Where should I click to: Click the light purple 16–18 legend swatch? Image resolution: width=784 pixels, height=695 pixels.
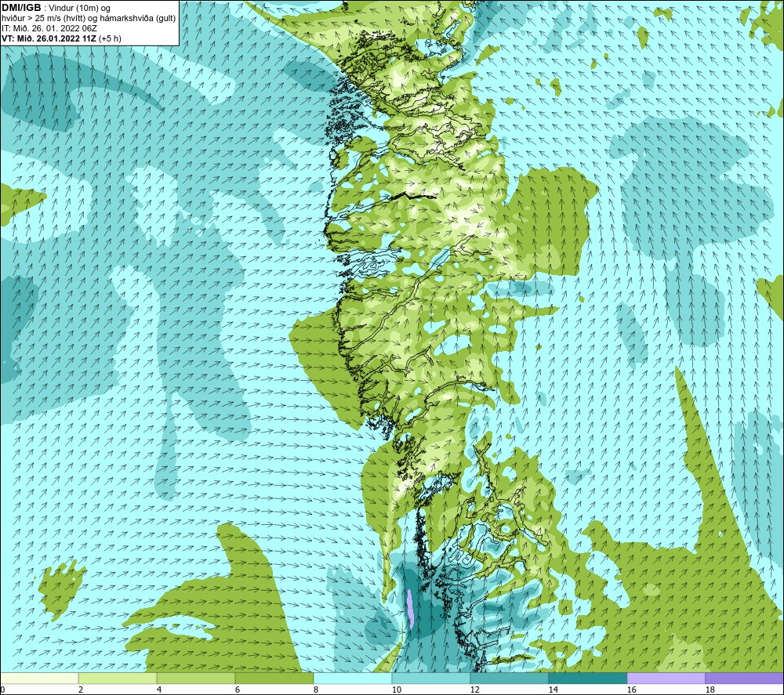(666, 678)
